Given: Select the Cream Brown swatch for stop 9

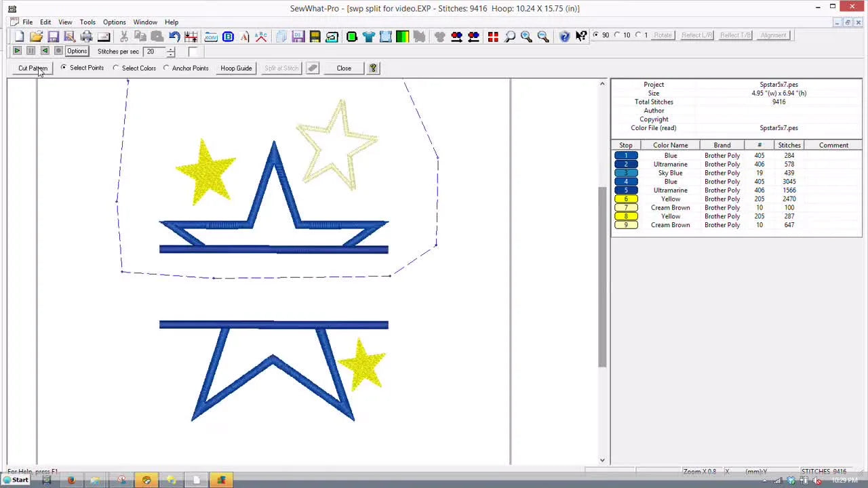Looking at the screenshot, I should pos(626,225).
